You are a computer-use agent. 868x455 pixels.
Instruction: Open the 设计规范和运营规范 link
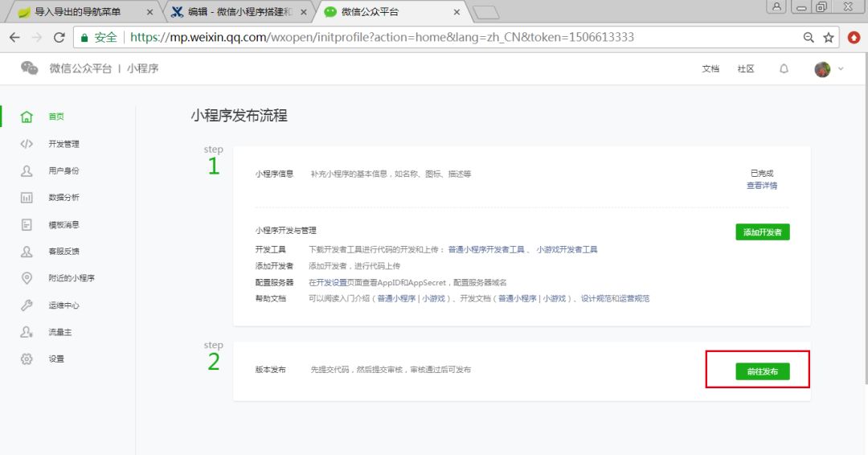(x=615, y=298)
